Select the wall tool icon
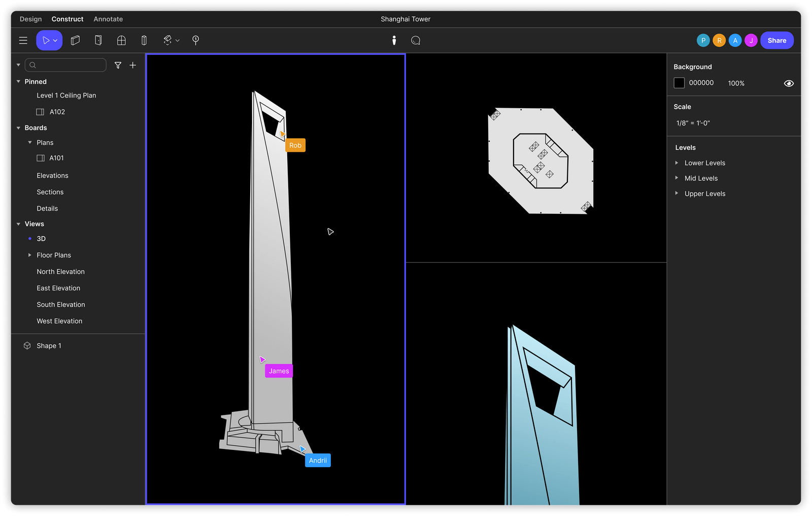 [x=75, y=41]
